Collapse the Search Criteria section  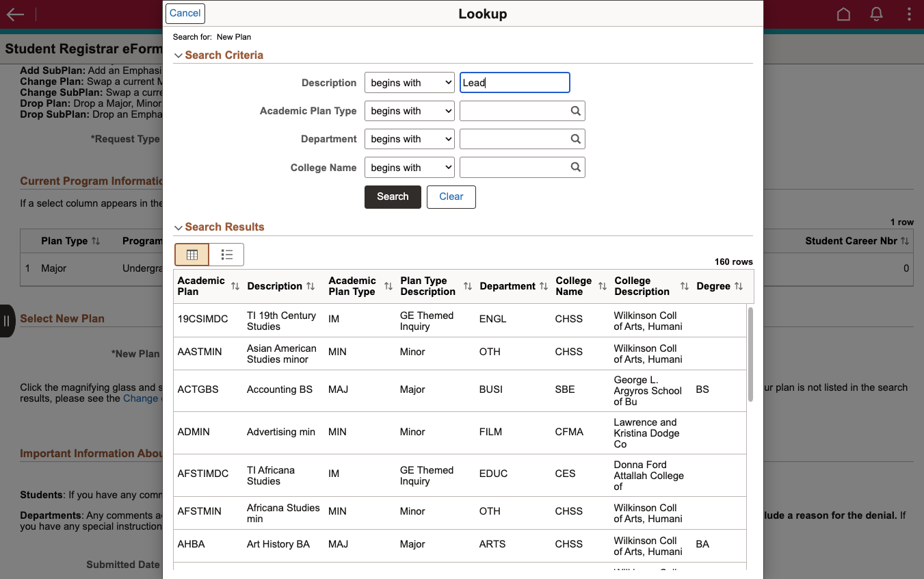point(179,55)
